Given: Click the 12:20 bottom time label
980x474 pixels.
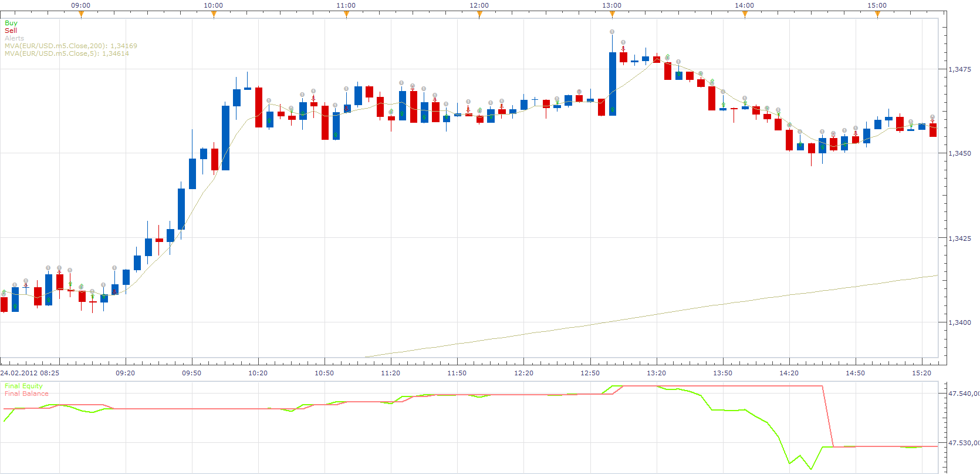Looking at the screenshot, I should [523, 373].
